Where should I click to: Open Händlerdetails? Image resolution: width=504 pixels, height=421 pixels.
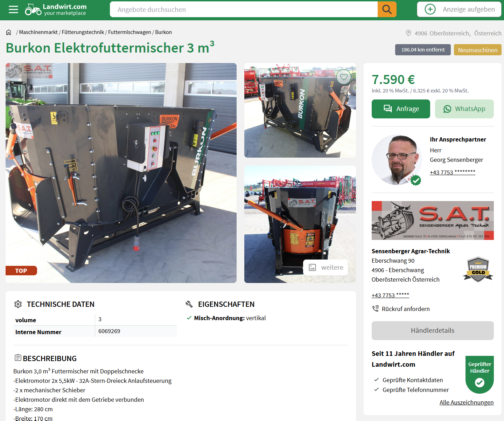[x=433, y=331]
